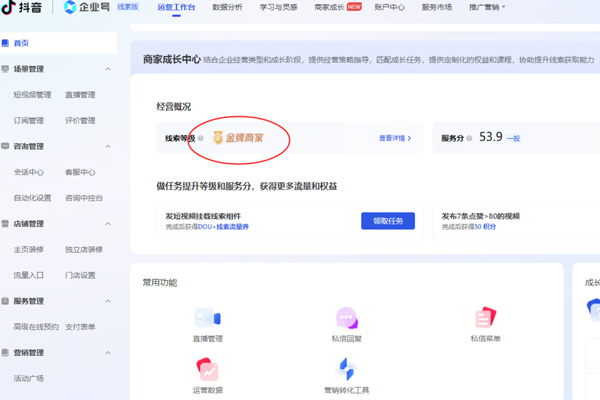
Task: Click the 抖音 logo icon
Action: 8,7
